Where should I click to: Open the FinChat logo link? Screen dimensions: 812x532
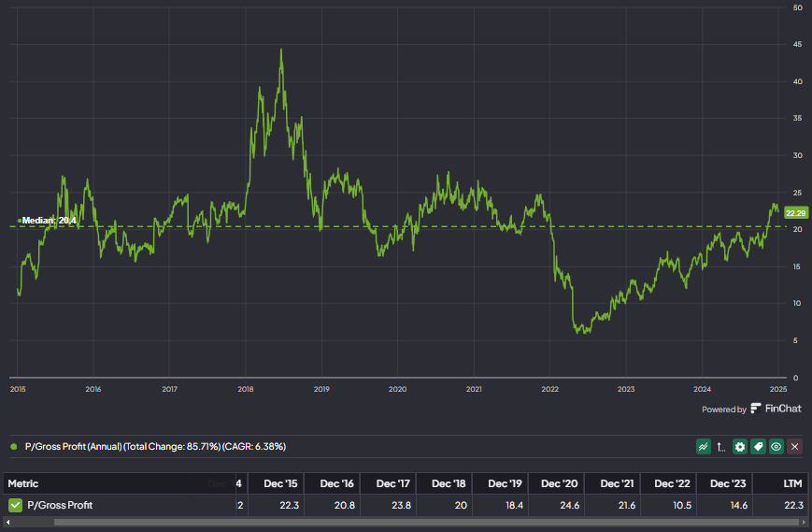pos(776,409)
